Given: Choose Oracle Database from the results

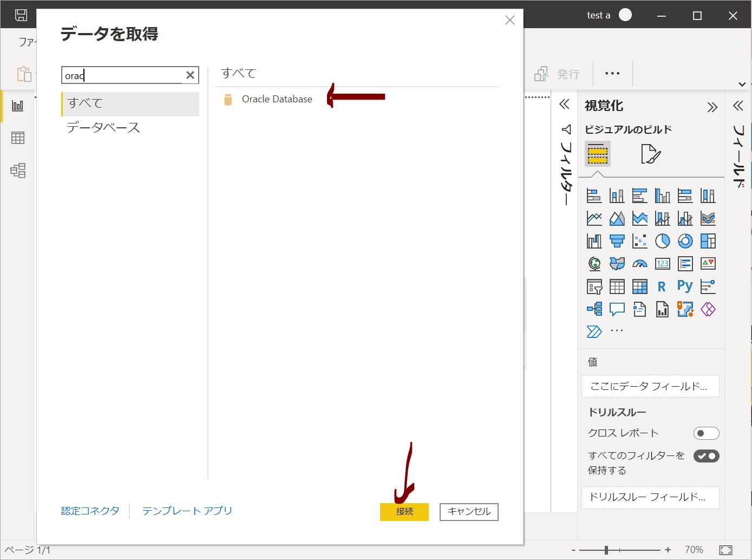Looking at the screenshot, I should (277, 99).
